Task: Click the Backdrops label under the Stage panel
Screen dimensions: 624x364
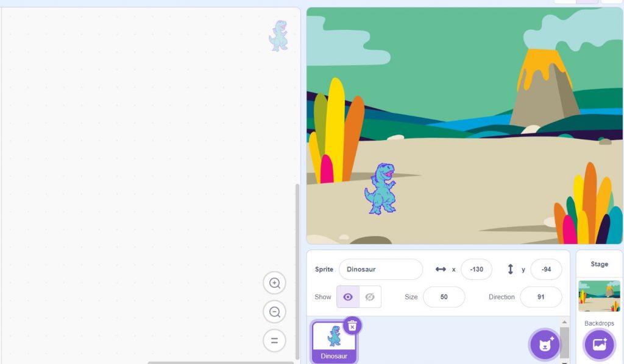Action: click(x=599, y=323)
